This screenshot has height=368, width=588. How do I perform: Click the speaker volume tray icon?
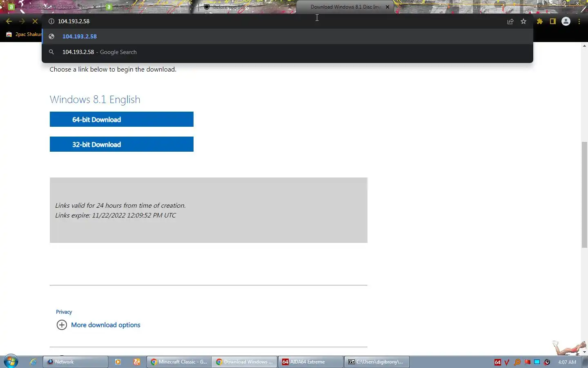547,362
